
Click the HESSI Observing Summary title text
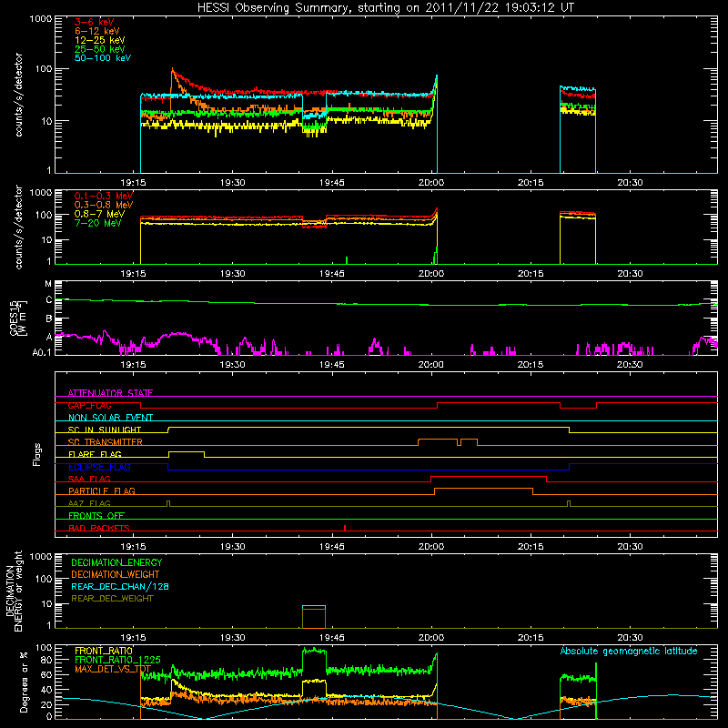point(385,8)
